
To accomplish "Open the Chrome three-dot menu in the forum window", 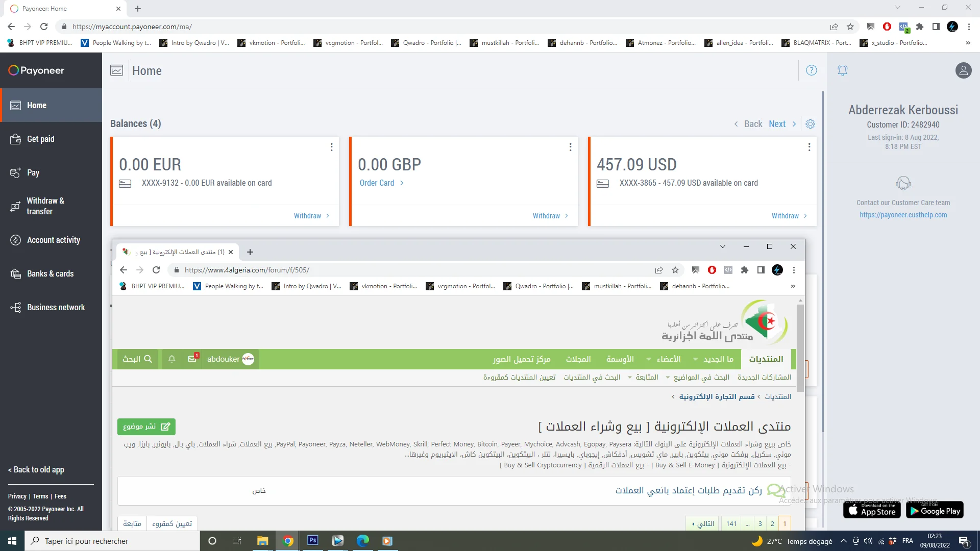I will pyautogui.click(x=794, y=270).
